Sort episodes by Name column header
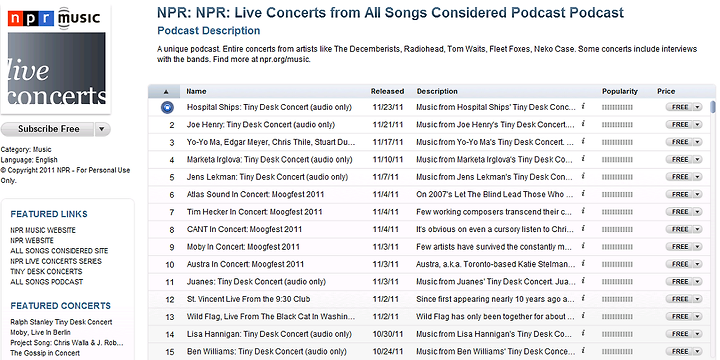The height and width of the screenshot is (360, 720). tap(196, 91)
